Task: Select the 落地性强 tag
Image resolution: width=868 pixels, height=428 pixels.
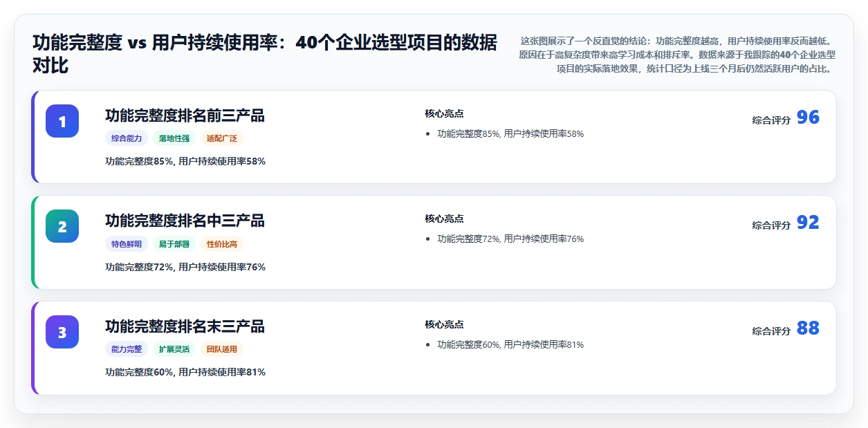Action: [x=174, y=138]
